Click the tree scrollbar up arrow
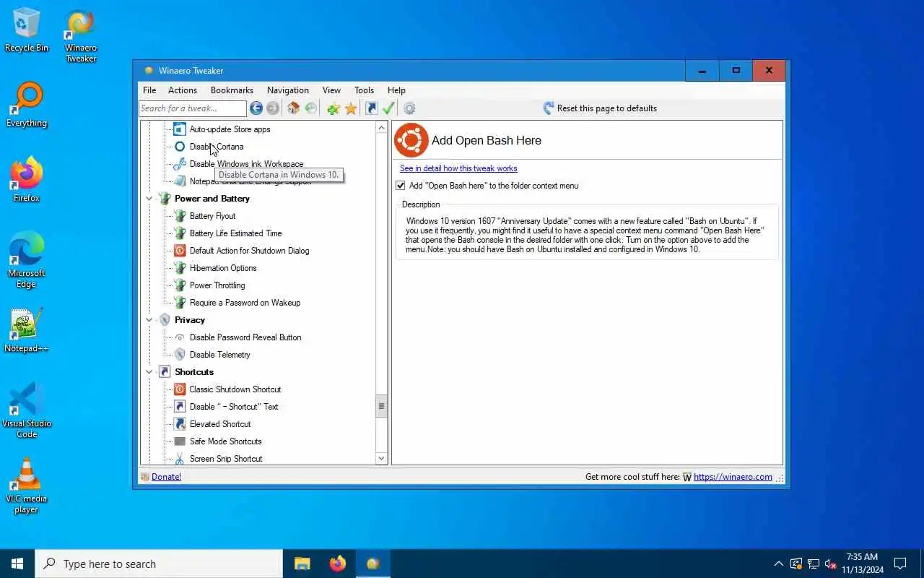The image size is (924, 578). pos(381,128)
